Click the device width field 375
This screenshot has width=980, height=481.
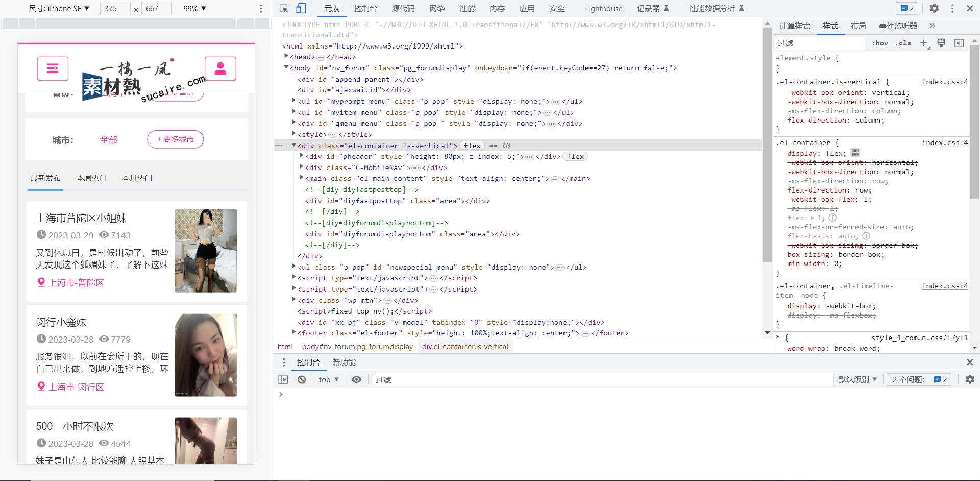click(x=115, y=8)
